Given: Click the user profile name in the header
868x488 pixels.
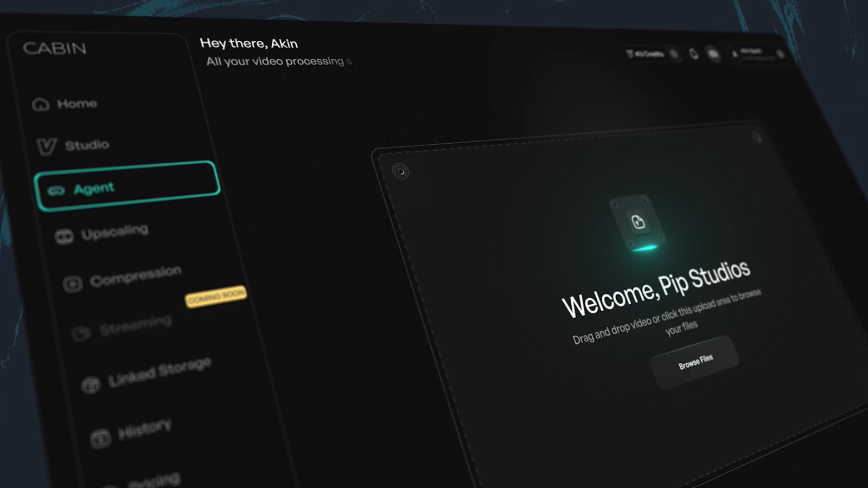Looking at the screenshot, I should pos(751,52).
